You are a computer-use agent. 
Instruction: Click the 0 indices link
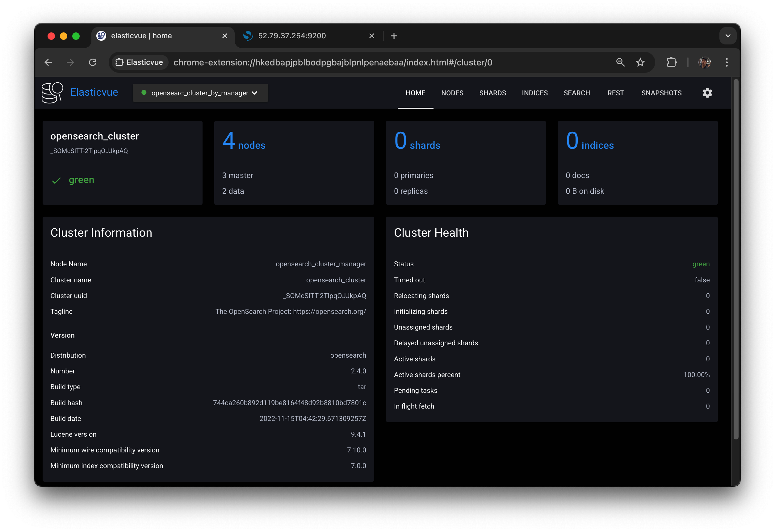pos(590,142)
